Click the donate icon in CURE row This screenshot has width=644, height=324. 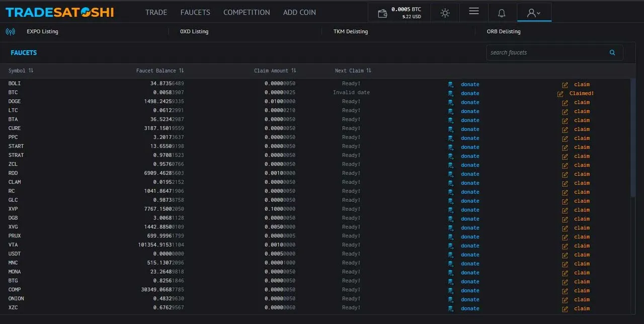[451, 129]
